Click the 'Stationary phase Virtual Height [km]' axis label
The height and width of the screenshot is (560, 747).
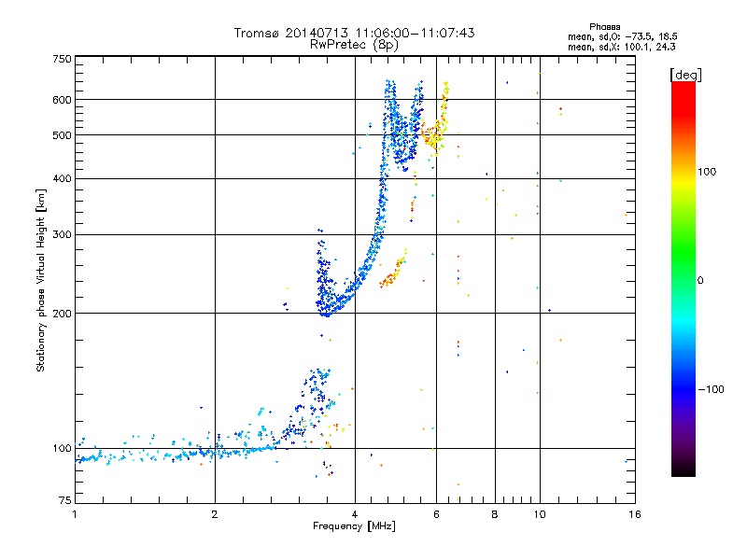point(41,281)
